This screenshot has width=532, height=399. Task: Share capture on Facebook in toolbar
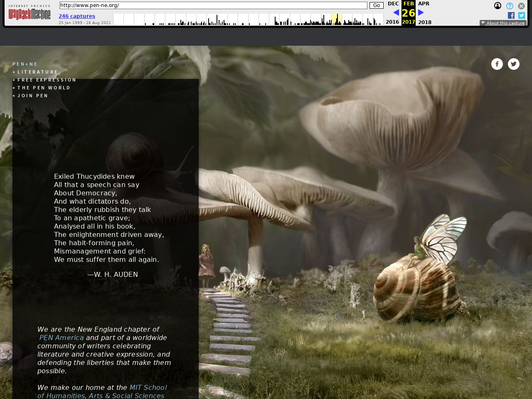[x=511, y=15]
